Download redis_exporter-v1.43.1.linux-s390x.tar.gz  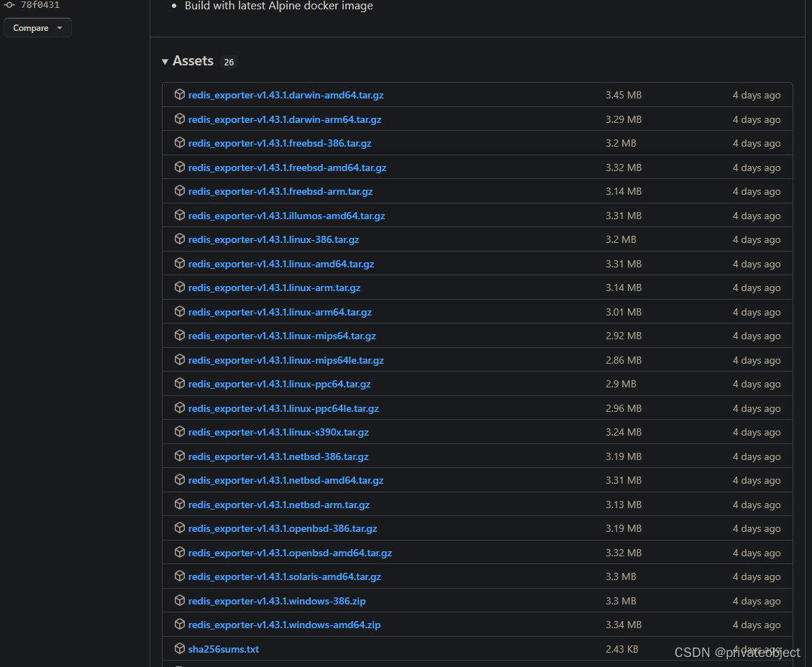tap(278, 432)
